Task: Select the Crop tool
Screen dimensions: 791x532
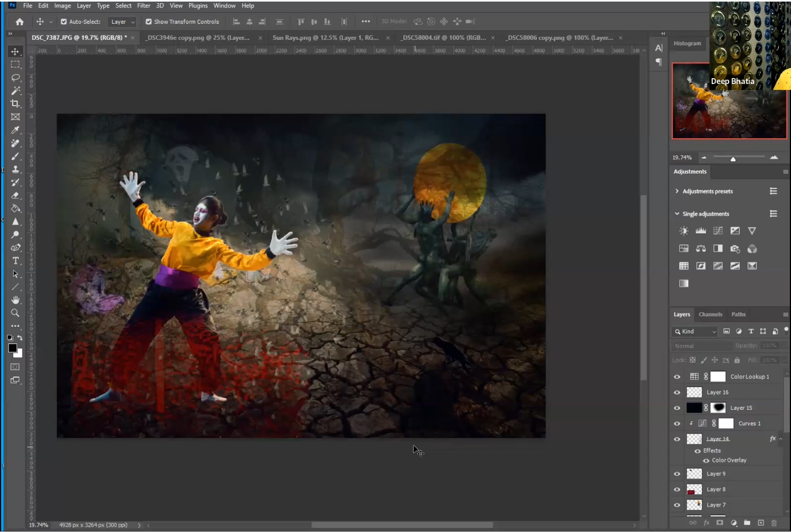Action: click(15, 103)
